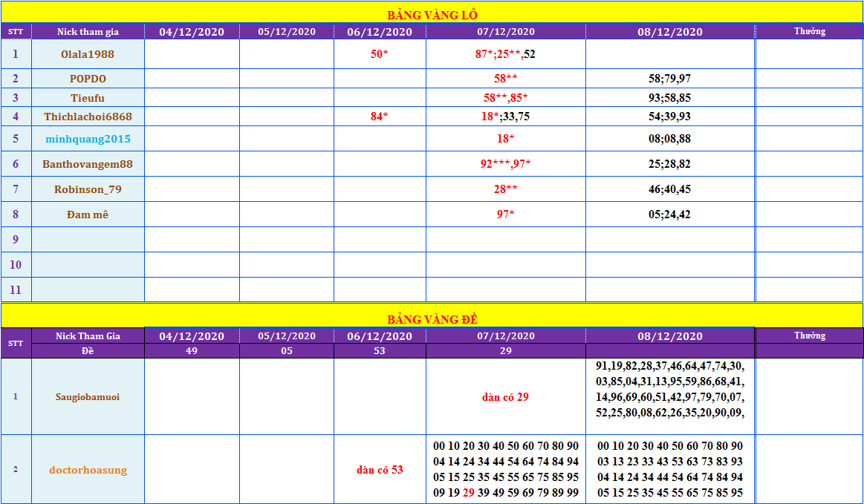This screenshot has width=864, height=504.
Task: Click the 'Thưởng' header in the Lô table
Action: pyautogui.click(x=810, y=31)
